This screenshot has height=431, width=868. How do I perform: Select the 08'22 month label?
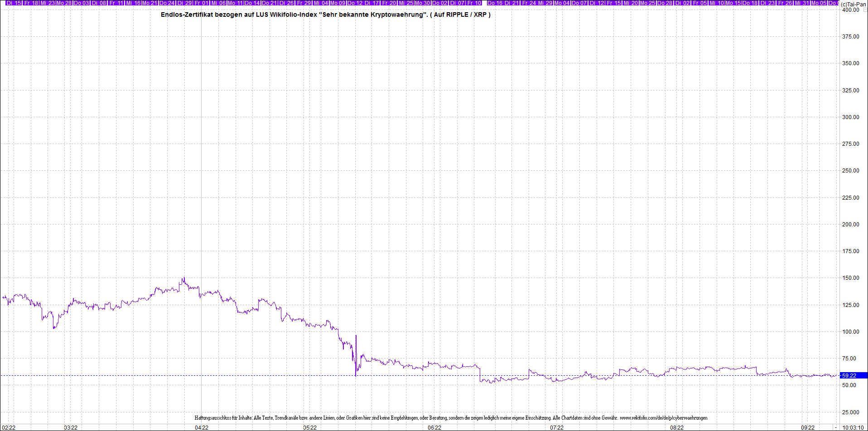(x=677, y=427)
